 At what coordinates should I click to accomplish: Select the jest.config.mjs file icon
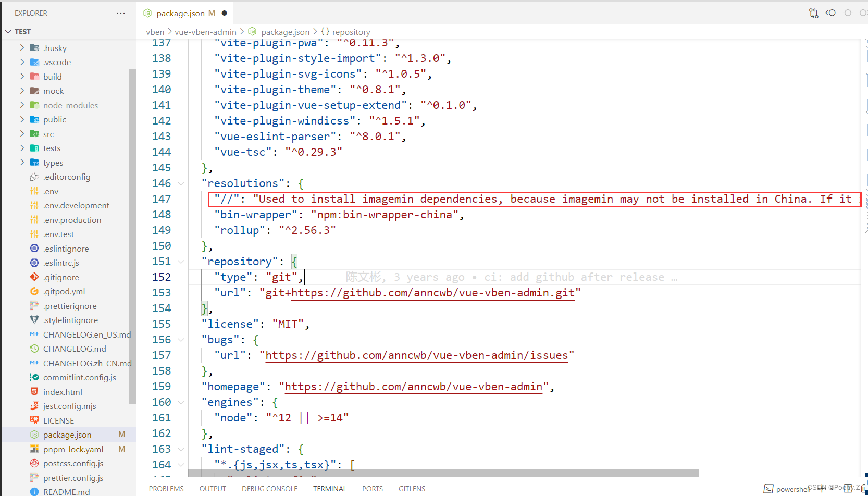point(34,406)
